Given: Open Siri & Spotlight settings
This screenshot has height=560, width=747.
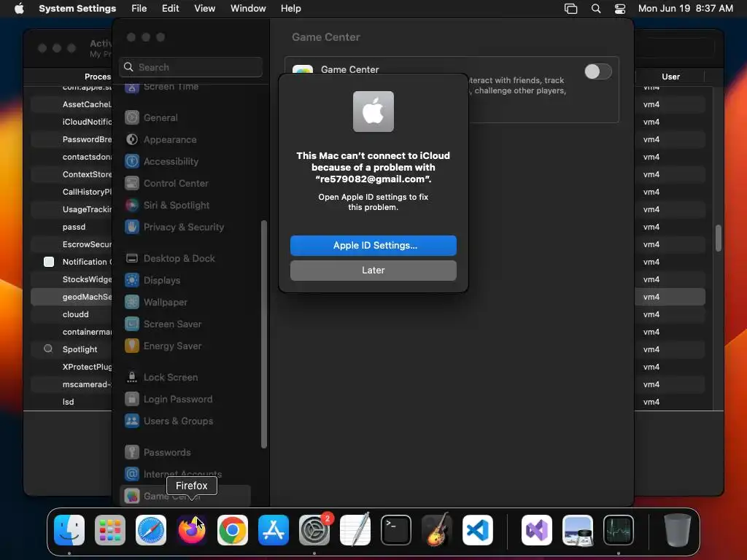Looking at the screenshot, I should [167, 205].
